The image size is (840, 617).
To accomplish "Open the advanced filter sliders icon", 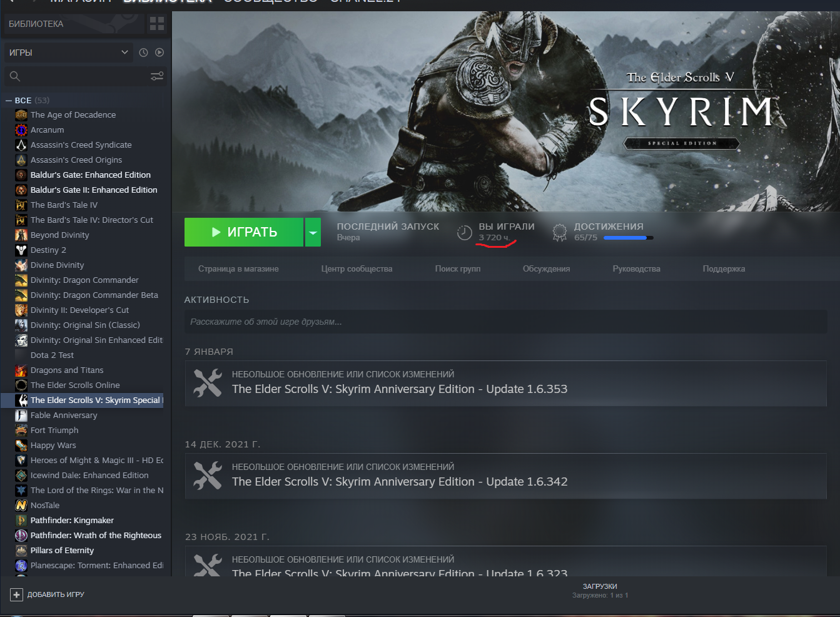I will click(x=157, y=76).
